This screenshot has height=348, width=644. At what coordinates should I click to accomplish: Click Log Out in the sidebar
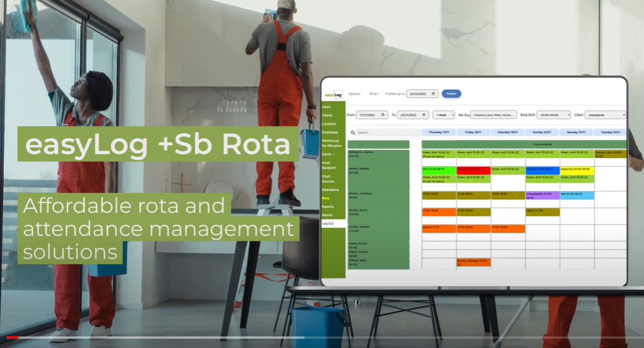click(328, 224)
